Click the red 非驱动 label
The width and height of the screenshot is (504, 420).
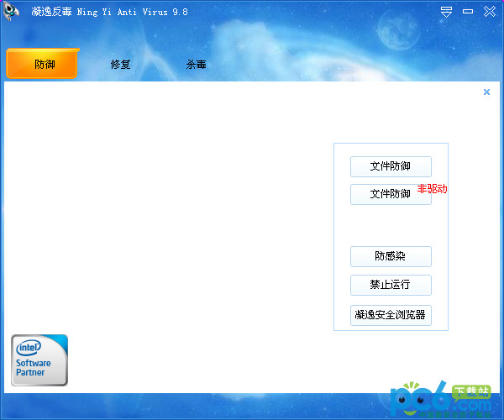pyautogui.click(x=432, y=189)
